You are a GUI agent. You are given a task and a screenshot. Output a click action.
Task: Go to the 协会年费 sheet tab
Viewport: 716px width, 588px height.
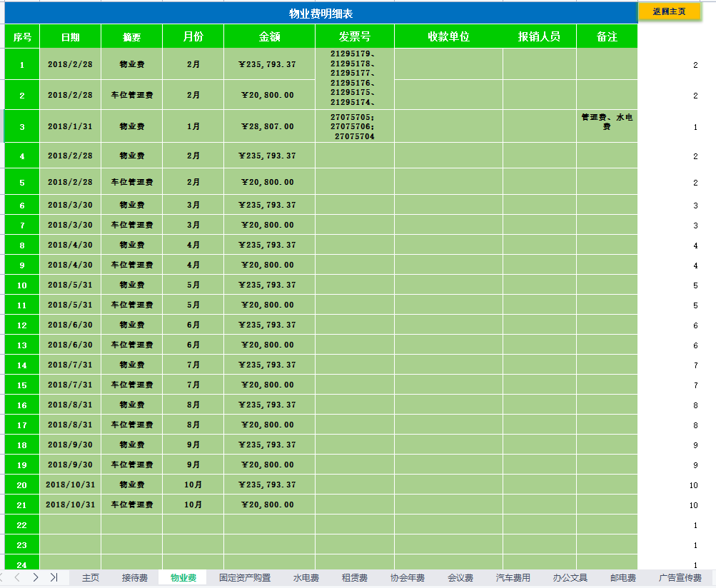pos(408,578)
